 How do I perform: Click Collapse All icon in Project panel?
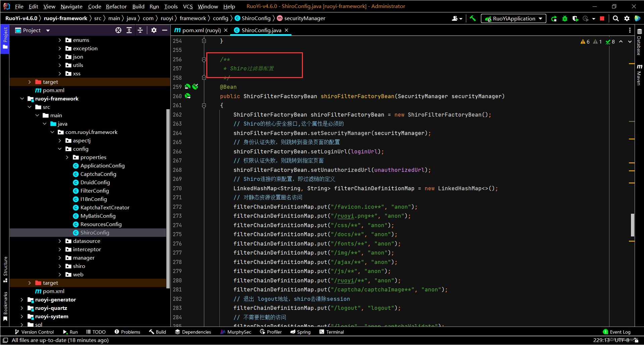tap(140, 30)
